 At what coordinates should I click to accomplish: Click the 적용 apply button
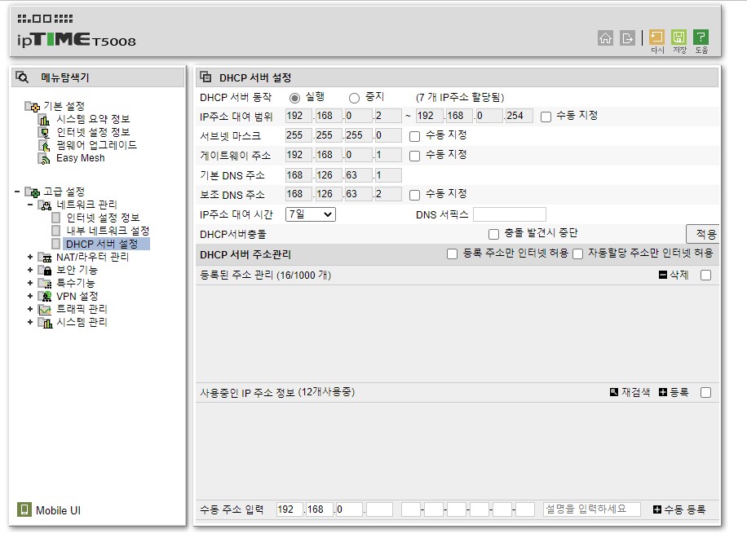(x=705, y=234)
